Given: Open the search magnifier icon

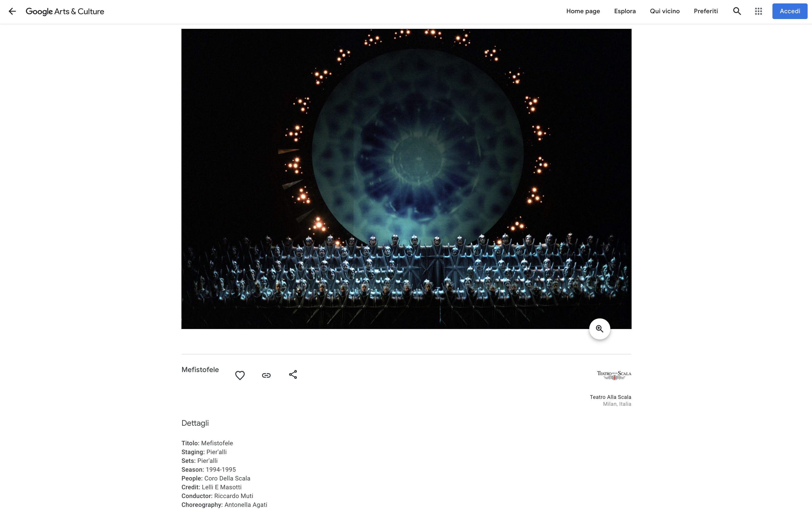Looking at the screenshot, I should (x=737, y=11).
